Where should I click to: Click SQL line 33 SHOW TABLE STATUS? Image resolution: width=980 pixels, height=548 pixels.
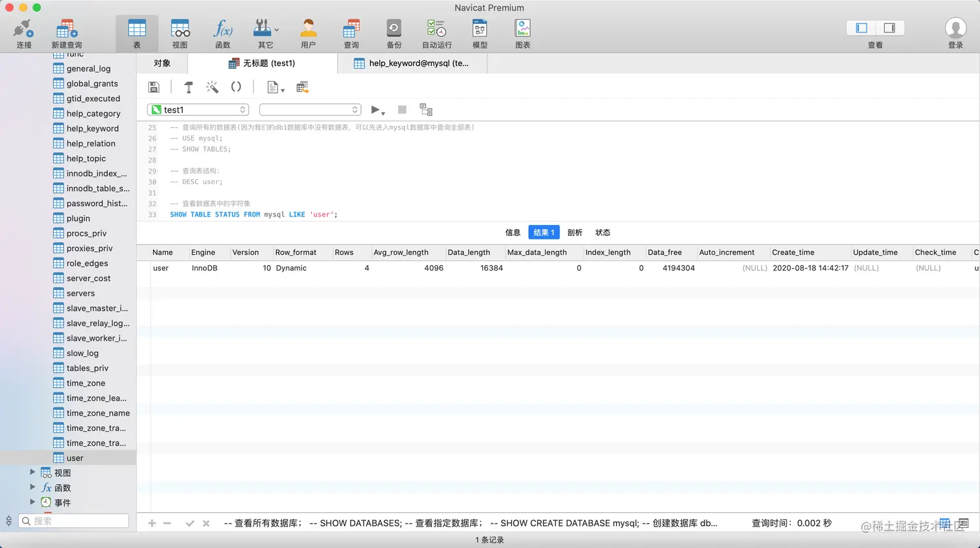[x=253, y=215]
